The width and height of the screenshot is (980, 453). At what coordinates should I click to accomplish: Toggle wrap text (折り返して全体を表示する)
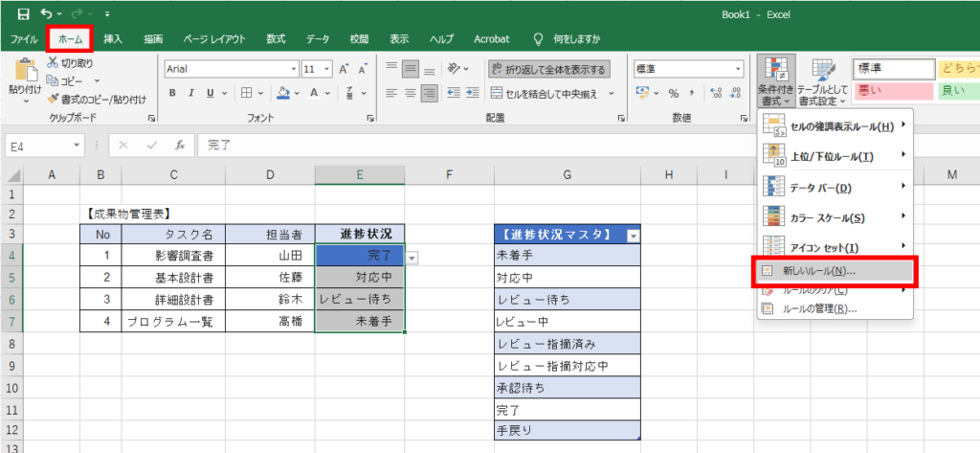coord(548,69)
